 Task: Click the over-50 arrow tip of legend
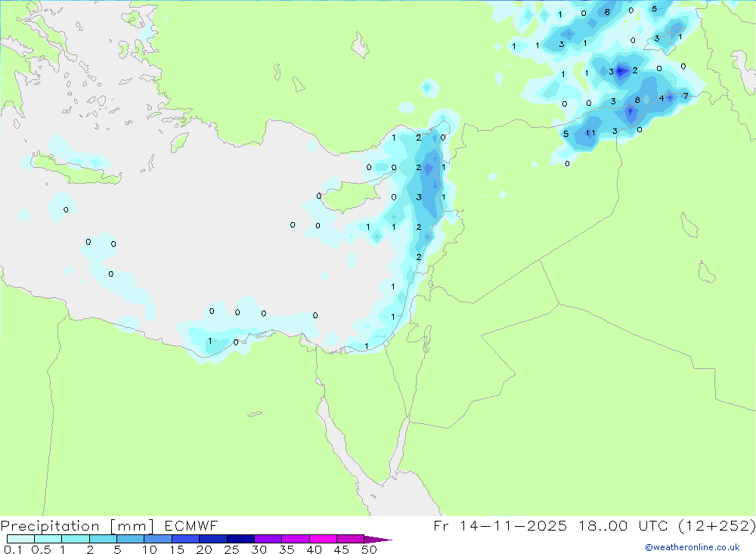click(377, 540)
